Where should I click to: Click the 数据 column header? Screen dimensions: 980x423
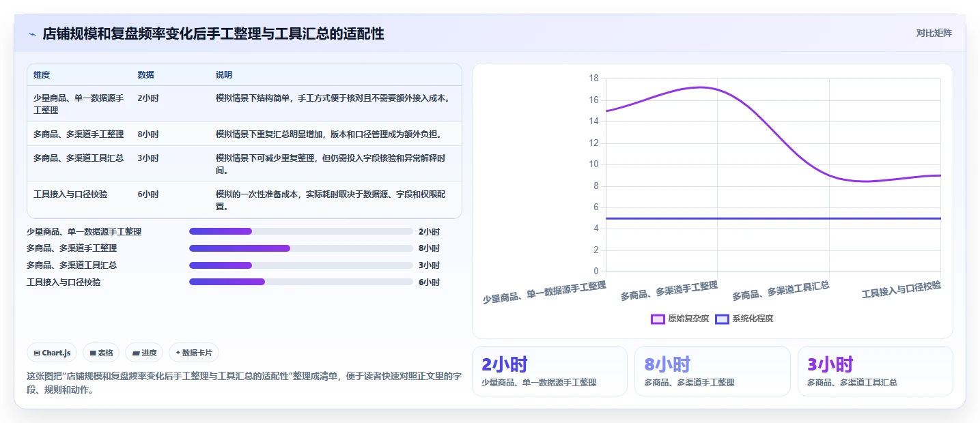click(x=145, y=75)
